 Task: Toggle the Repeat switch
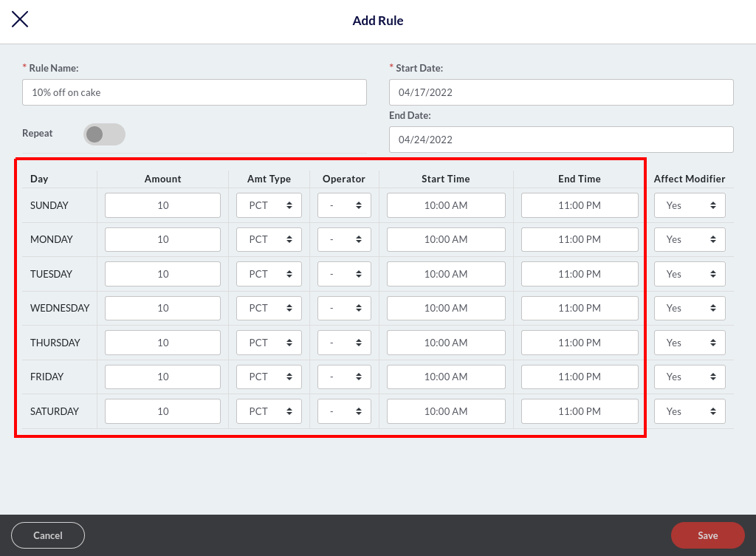104,134
